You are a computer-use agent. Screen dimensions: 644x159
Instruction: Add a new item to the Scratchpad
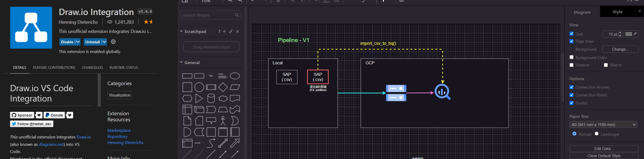pyautogui.click(x=224, y=31)
